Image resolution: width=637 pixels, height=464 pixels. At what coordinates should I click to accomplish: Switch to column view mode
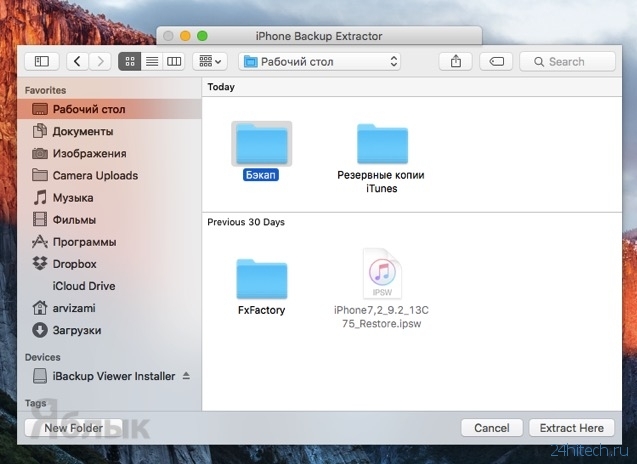(x=174, y=62)
